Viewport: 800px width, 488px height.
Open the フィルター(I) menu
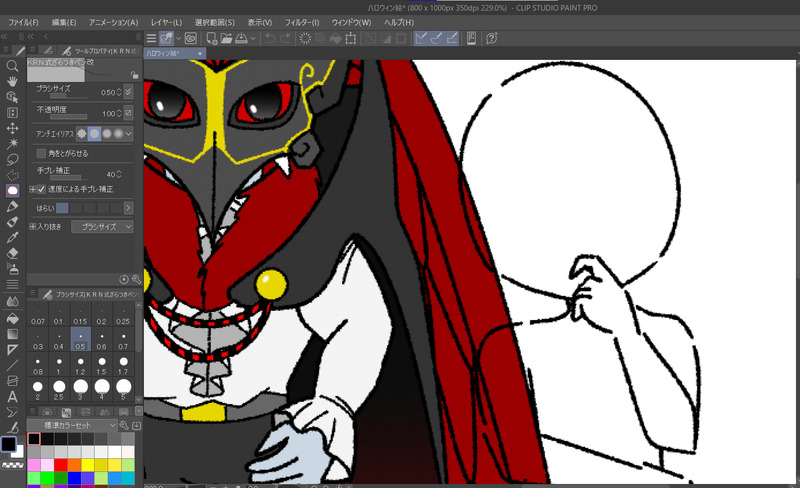coord(302,22)
